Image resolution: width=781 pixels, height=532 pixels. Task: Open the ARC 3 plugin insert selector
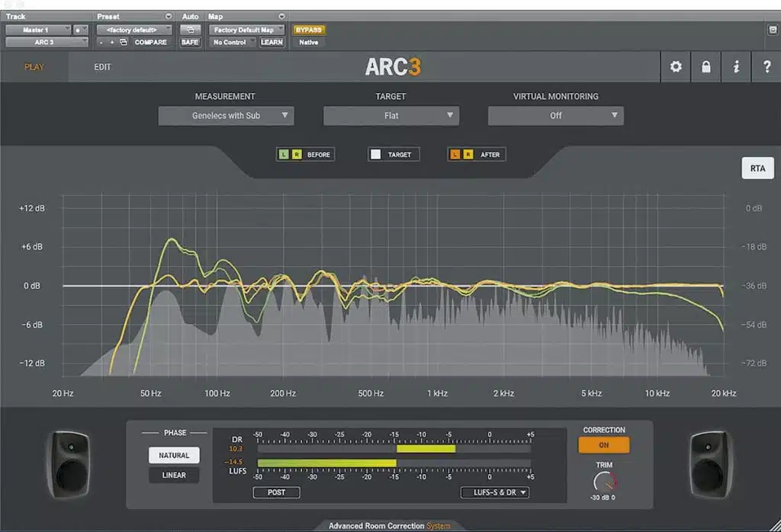click(47, 43)
